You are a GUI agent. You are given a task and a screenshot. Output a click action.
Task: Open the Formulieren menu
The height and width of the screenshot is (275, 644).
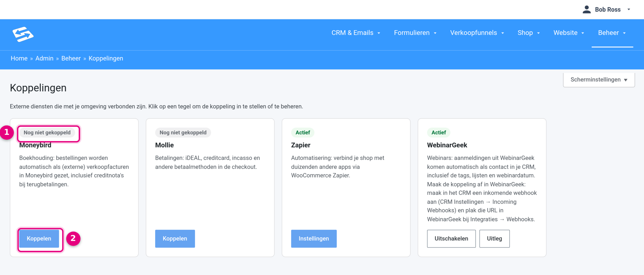[x=415, y=33]
